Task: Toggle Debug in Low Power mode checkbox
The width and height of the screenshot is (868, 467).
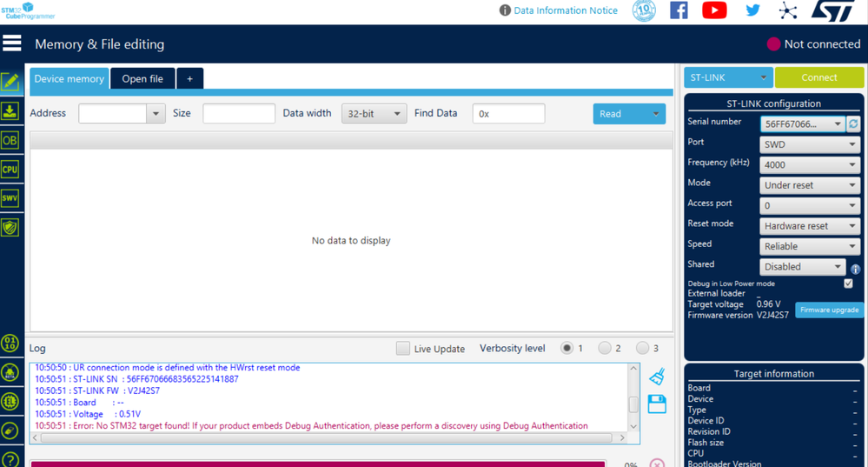Action: [848, 284]
